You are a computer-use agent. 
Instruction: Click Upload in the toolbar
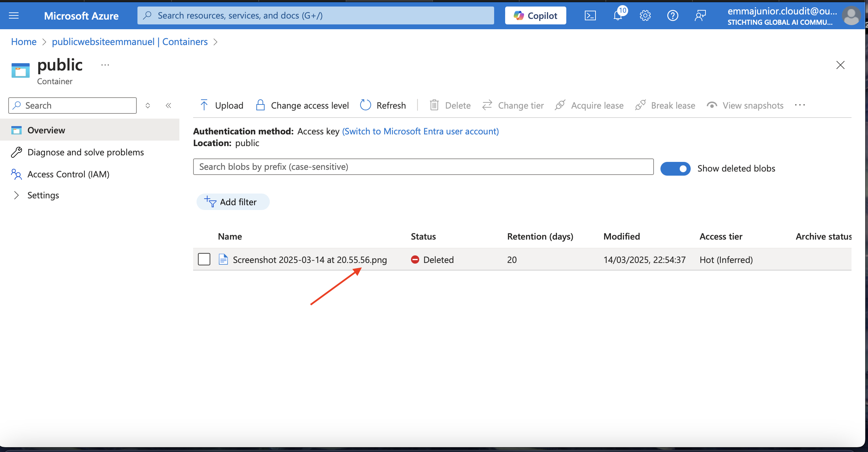click(x=222, y=106)
